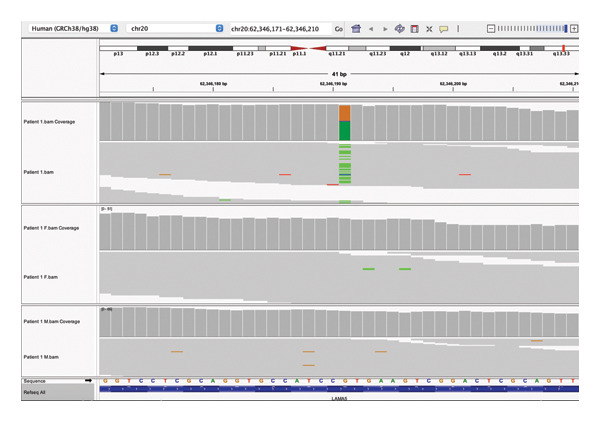Click the resize tracks to fit icon

[x=429, y=29]
